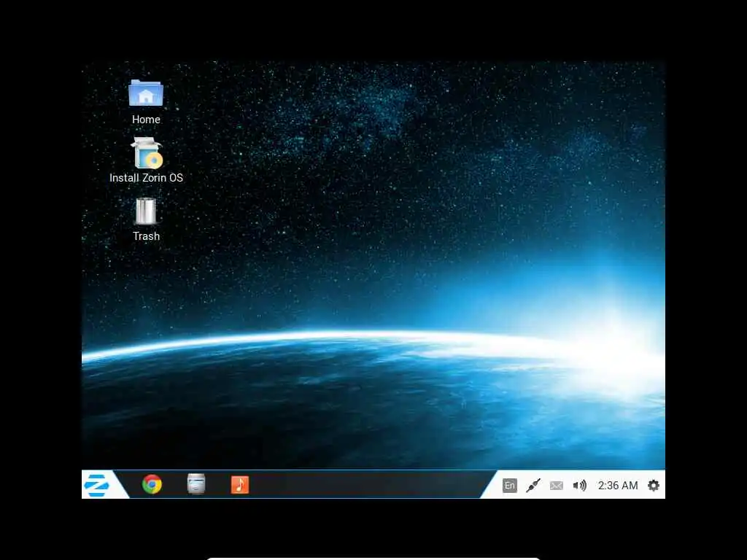Open the volume speaker tray icon
The width and height of the screenshot is (747, 560).
[x=579, y=485]
